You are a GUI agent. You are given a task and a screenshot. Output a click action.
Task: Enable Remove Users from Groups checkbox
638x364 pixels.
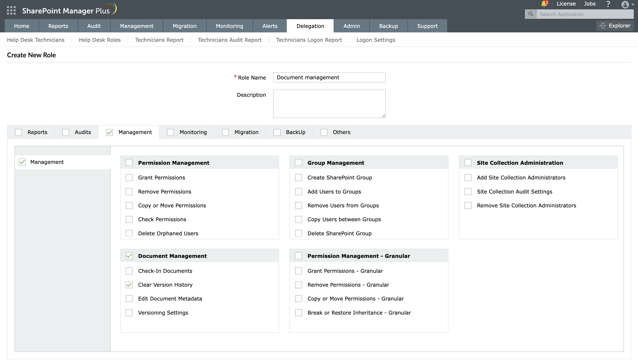[298, 205]
